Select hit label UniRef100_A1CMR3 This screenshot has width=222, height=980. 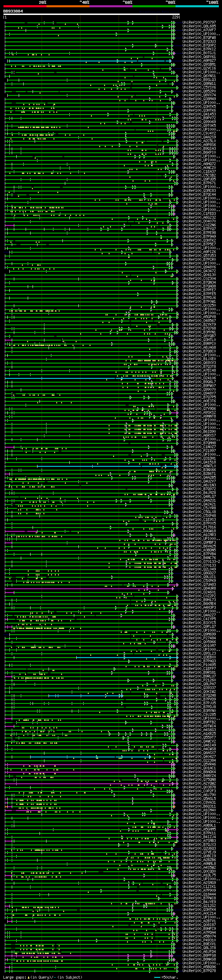point(199,535)
